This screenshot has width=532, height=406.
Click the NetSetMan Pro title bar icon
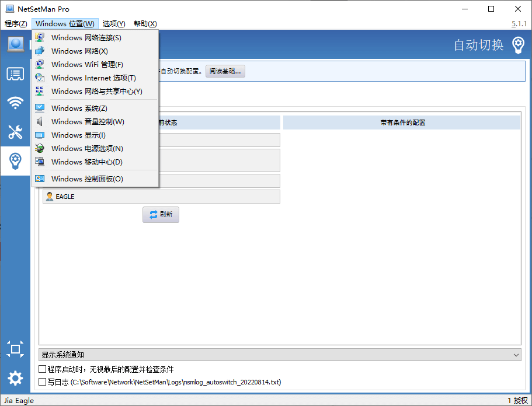coord(10,9)
